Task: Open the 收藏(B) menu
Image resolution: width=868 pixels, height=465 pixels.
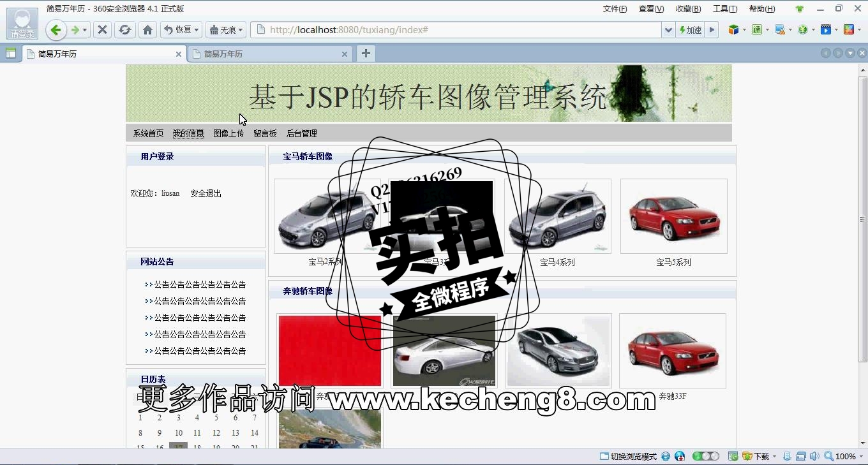Action: tap(688, 9)
